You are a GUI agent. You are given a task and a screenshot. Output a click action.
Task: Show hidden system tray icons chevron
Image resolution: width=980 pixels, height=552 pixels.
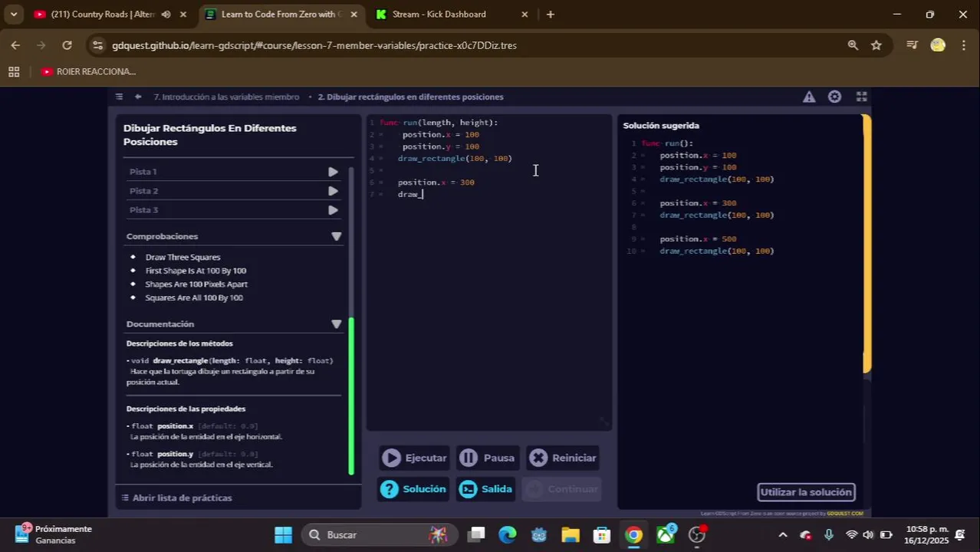coord(782,534)
